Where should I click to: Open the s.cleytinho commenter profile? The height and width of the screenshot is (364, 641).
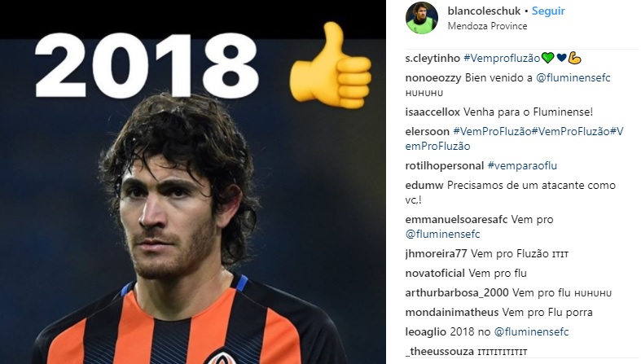[x=432, y=59]
